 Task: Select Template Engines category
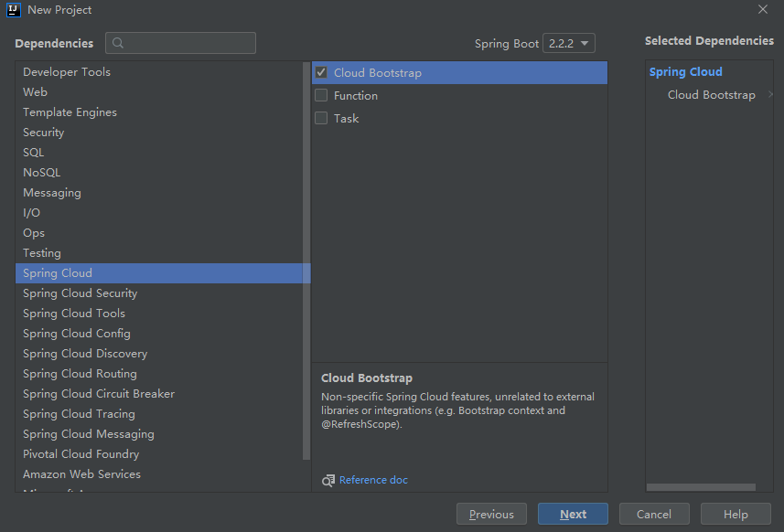pyautogui.click(x=159, y=112)
